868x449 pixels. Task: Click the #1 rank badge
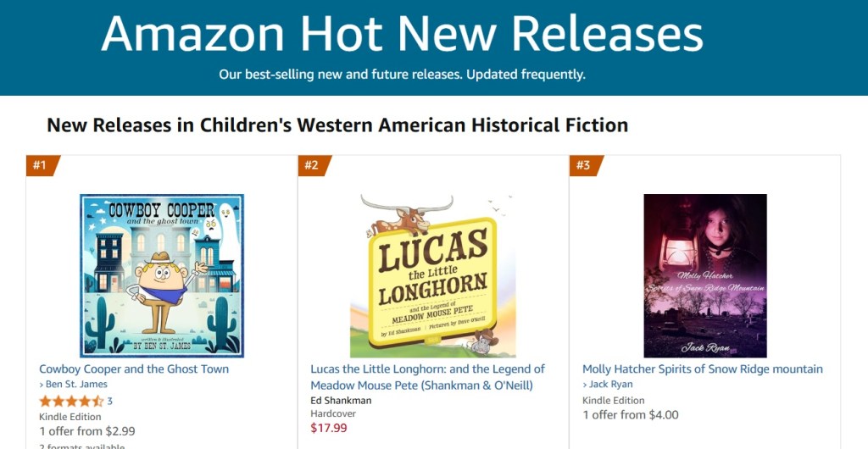point(41,165)
